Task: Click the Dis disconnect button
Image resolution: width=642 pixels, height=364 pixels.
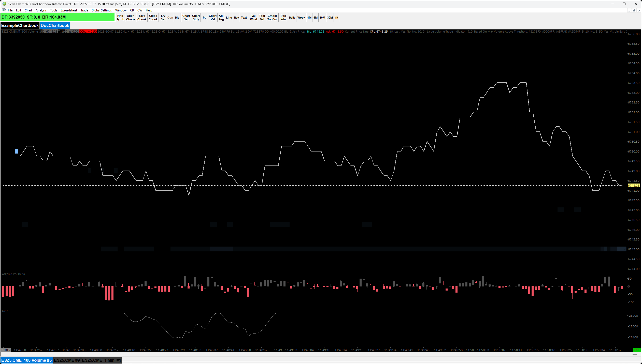Action: click(177, 18)
